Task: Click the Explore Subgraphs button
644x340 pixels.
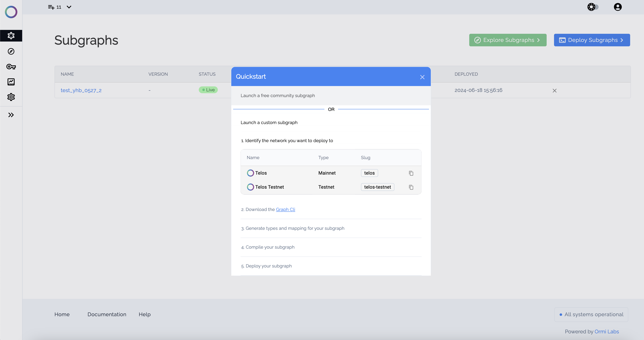Action: tap(507, 40)
